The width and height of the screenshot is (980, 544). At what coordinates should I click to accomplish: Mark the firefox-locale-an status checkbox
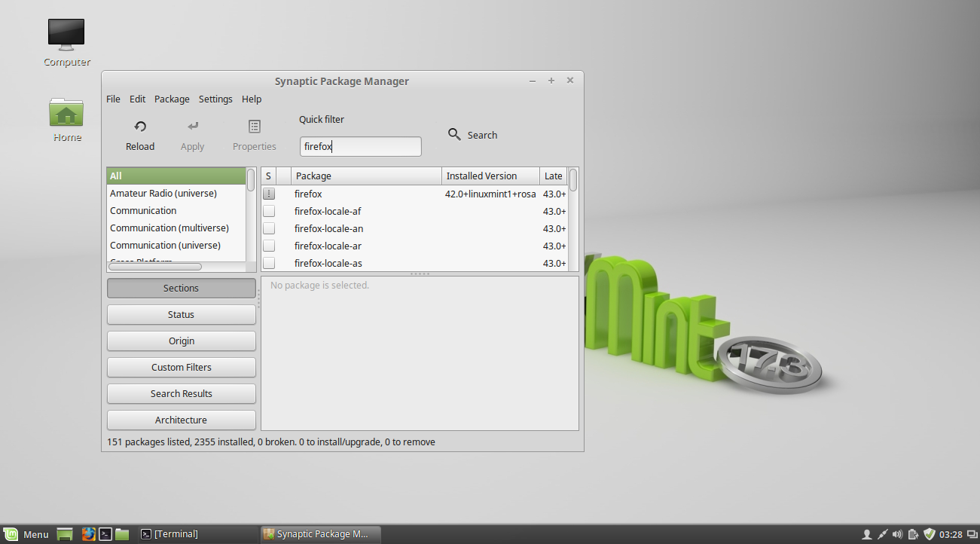(269, 228)
